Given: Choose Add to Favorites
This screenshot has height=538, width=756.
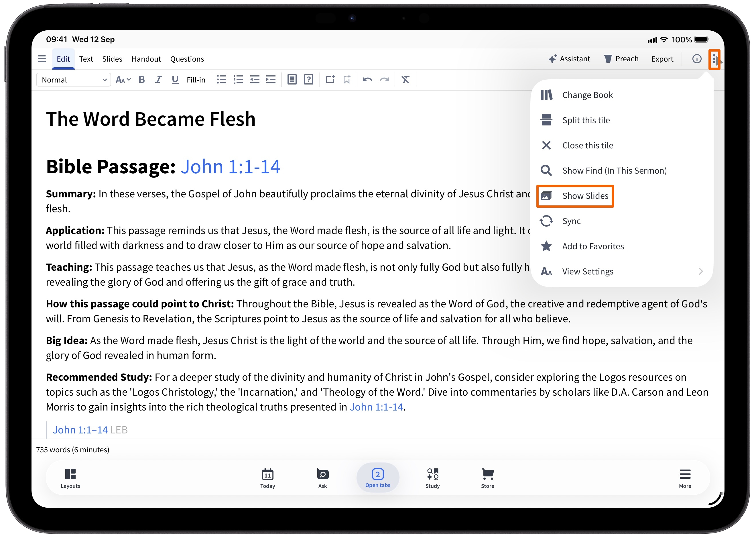Looking at the screenshot, I should (x=622, y=246).
